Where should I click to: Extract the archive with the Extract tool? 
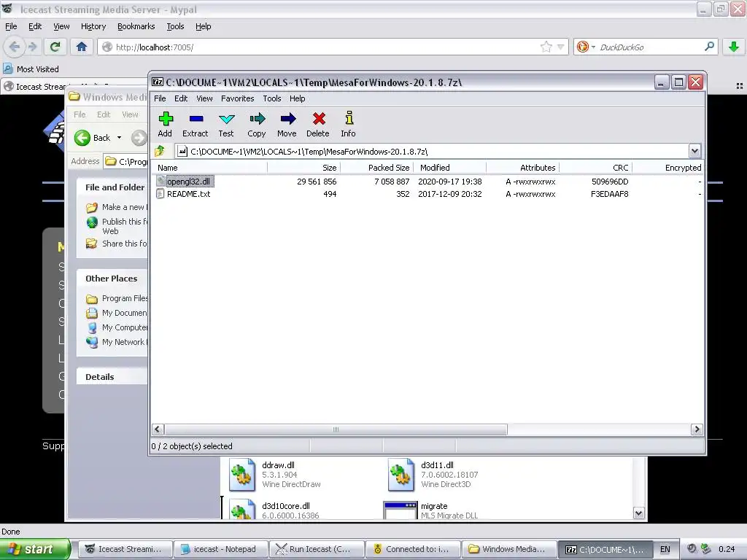(196, 125)
